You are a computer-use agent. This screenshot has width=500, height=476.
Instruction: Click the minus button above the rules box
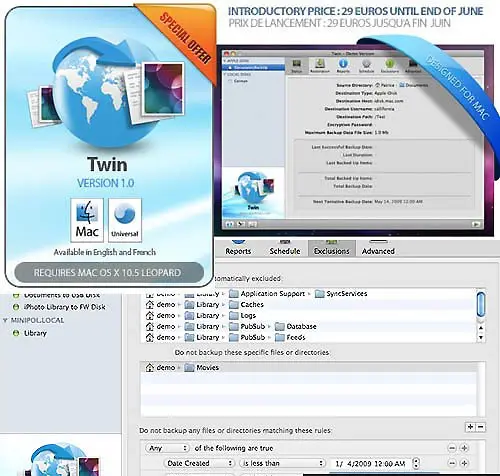pyautogui.click(x=480, y=427)
